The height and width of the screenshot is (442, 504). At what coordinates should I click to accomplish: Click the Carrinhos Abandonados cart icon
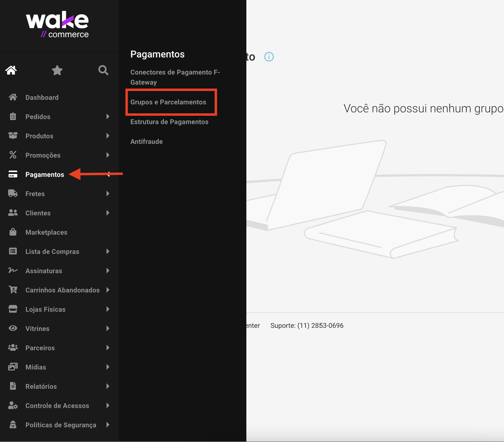pos(13,290)
